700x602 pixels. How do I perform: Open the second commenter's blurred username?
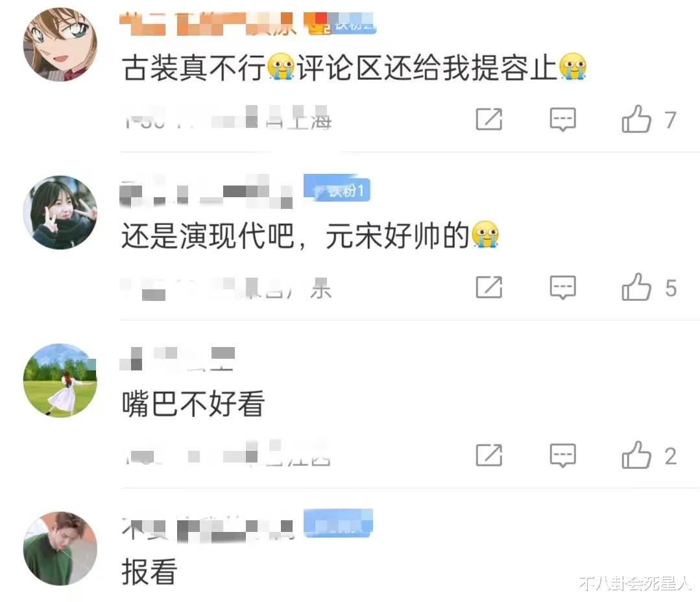(x=206, y=192)
